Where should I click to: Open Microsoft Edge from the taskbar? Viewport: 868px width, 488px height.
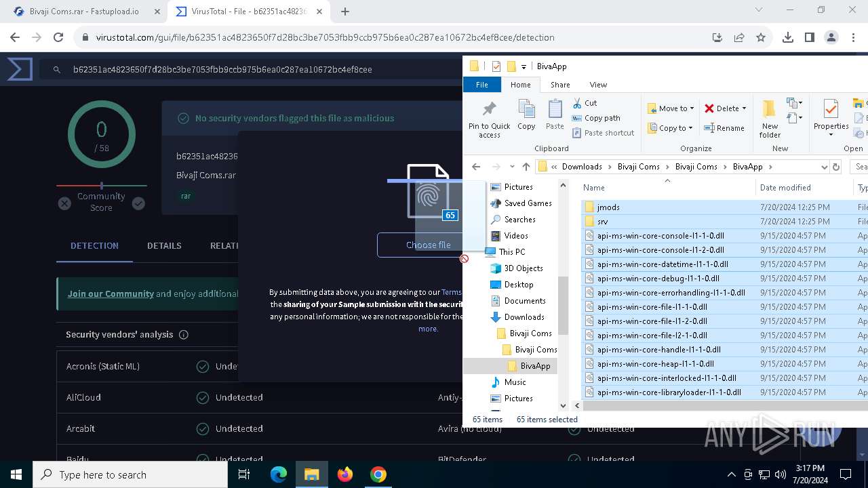[279, 474]
